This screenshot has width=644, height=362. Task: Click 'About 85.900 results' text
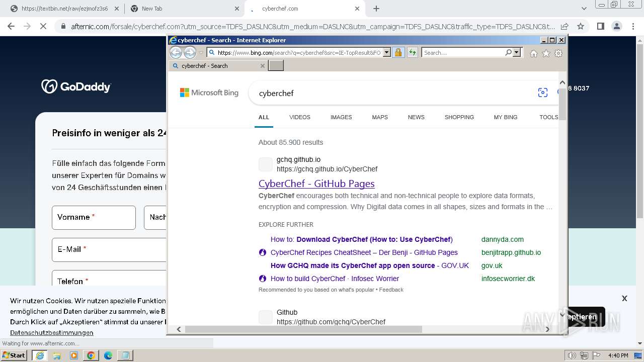(291, 142)
